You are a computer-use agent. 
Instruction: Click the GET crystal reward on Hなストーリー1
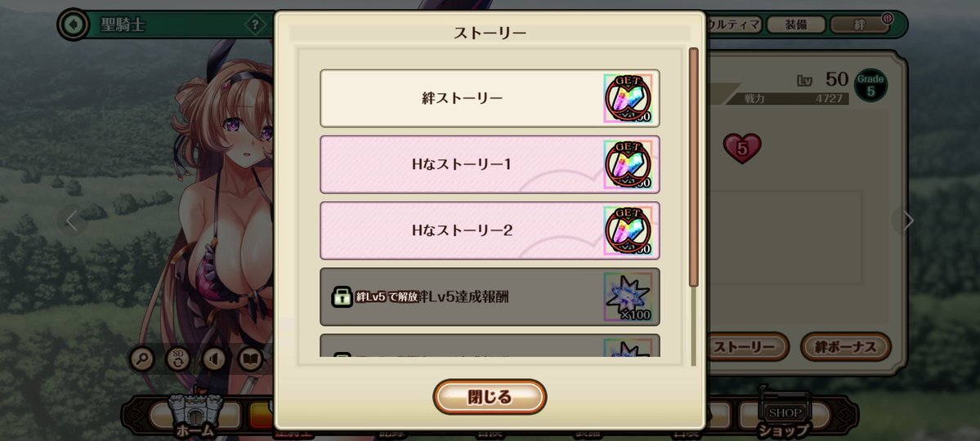[x=628, y=165]
